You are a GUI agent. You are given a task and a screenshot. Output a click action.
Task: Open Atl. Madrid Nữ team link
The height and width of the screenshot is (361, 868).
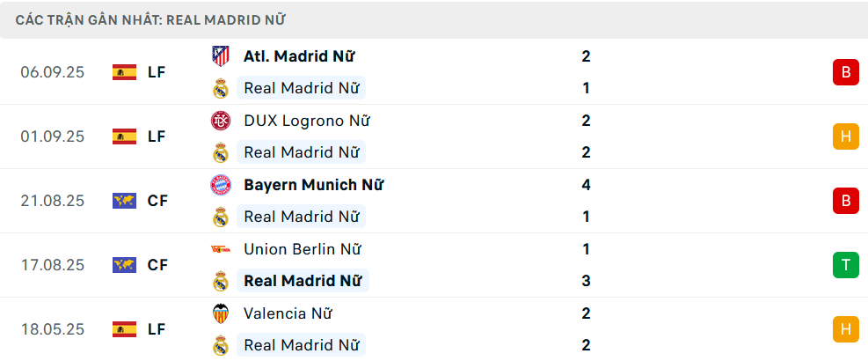click(299, 56)
